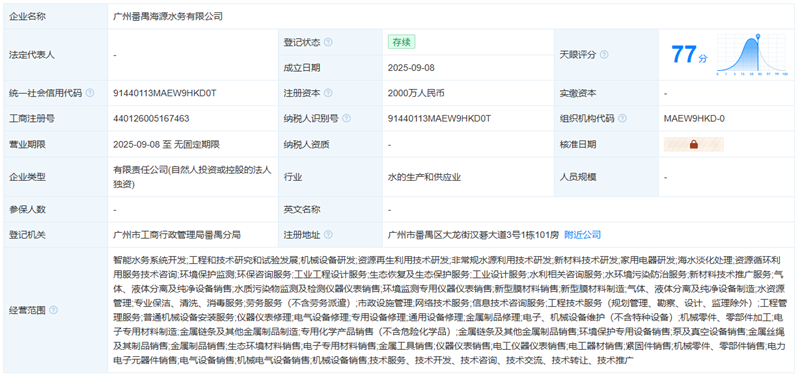
Task: Select credit code 91440113MAEW9HKD0T under 统一社会信用代码
Action: pyautogui.click(x=164, y=93)
